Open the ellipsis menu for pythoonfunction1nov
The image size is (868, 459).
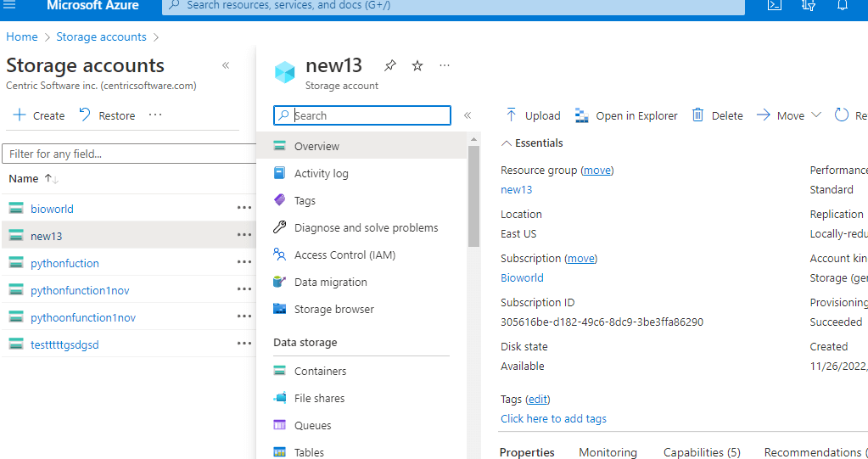point(244,316)
